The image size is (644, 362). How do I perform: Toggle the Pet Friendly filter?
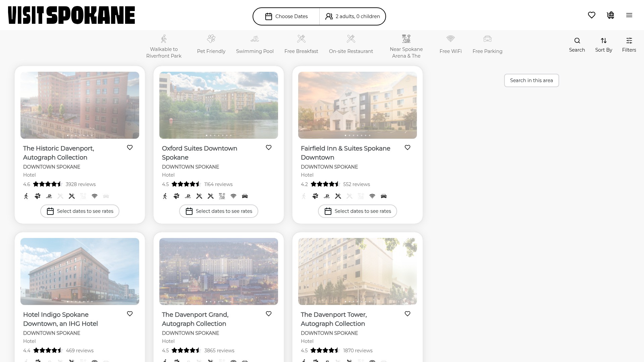[x=211, y=44]
